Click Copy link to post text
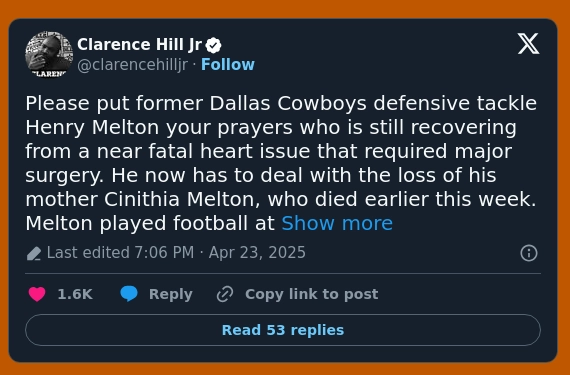Screen dimensions: 570x375 [x=312, y=294]
